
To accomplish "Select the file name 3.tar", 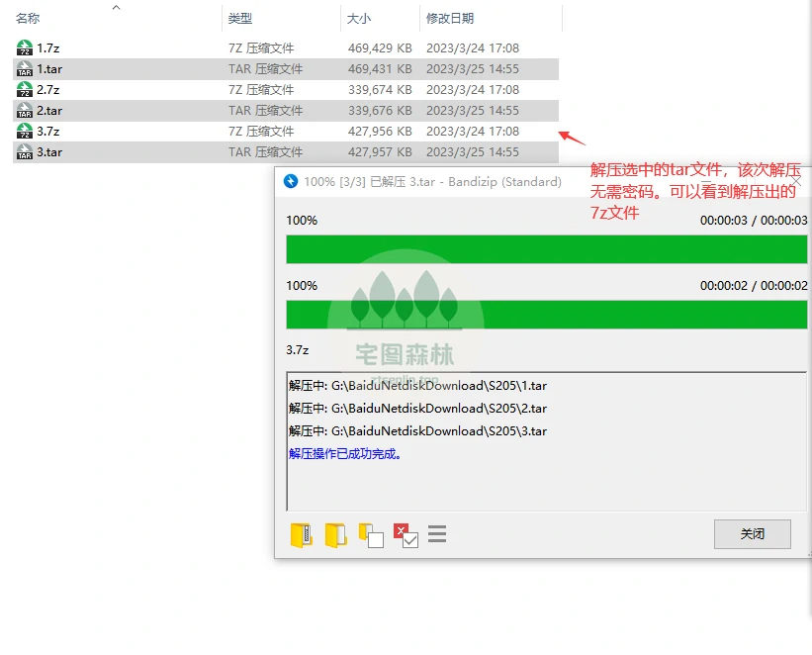I will [49, 151].
